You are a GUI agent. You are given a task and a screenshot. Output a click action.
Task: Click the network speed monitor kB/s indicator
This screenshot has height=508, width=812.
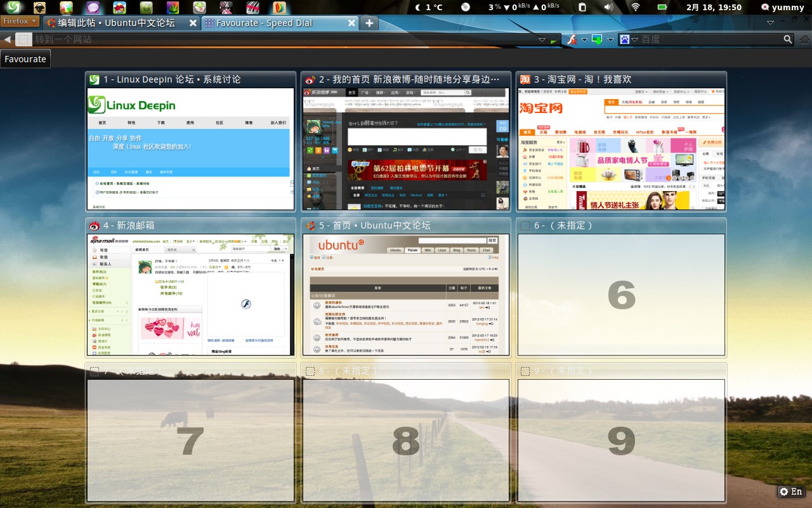pos(523,8)
